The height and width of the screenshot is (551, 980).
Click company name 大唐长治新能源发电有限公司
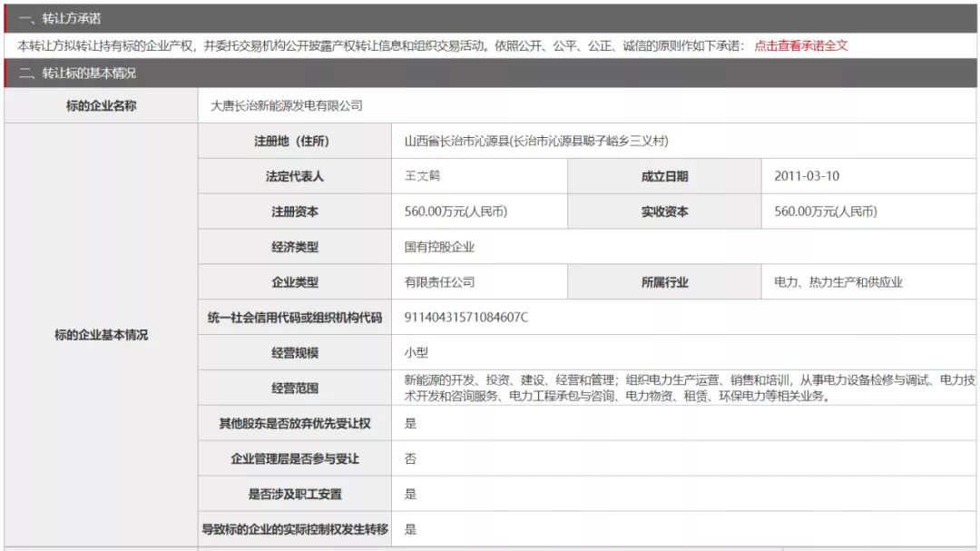point(286,105)
